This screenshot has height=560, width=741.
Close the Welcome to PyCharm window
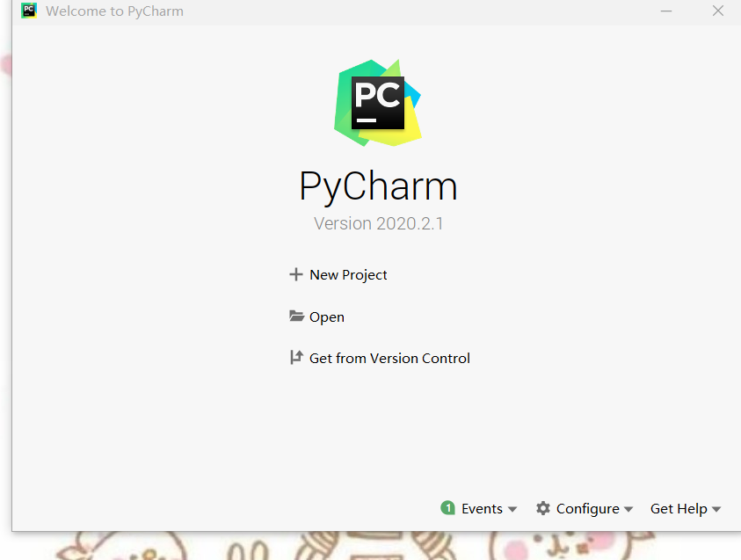tap(718, 11)
